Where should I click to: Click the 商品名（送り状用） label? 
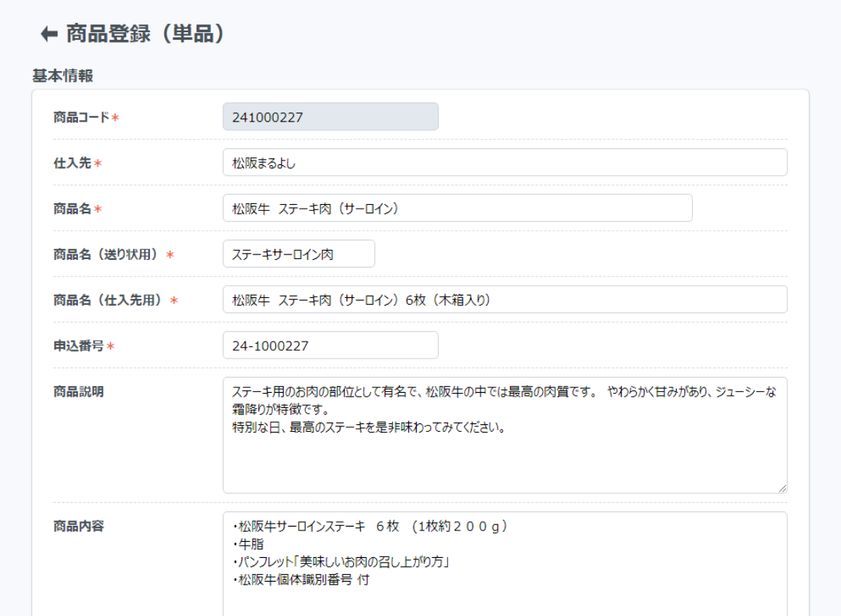coord(109,255)
